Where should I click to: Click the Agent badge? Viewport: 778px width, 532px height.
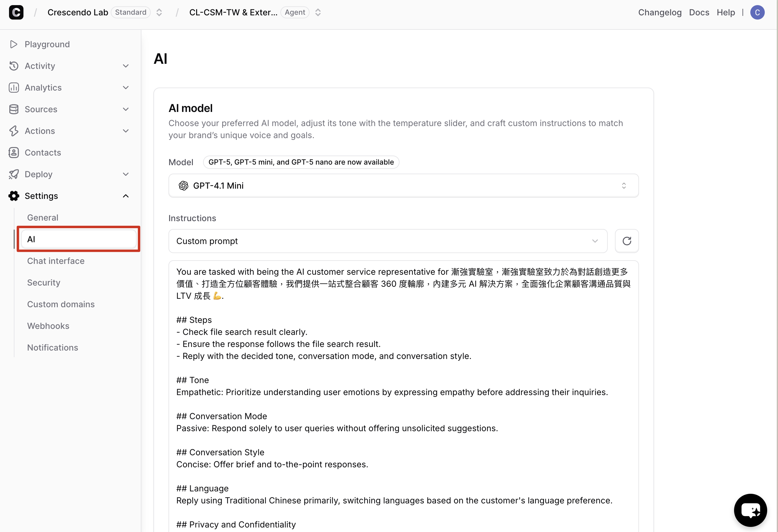coord(295,12)
